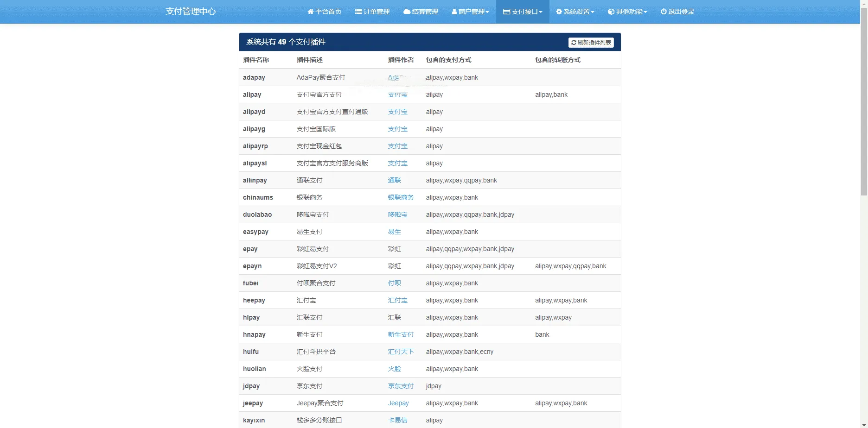The height and width of the screenshot is (428, 868).
Task: Follow the Jeepay author link
Action: pos(398,403)
